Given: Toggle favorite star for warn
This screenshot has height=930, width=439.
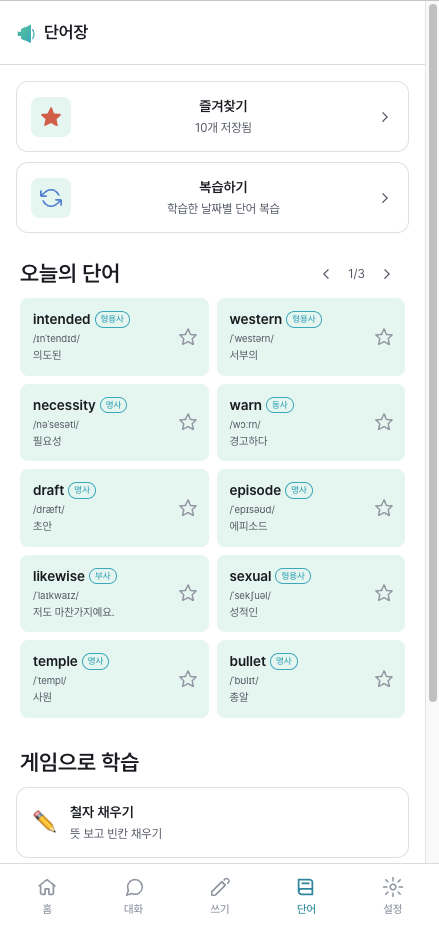Looking at the screenshot, I should [384, 422].
